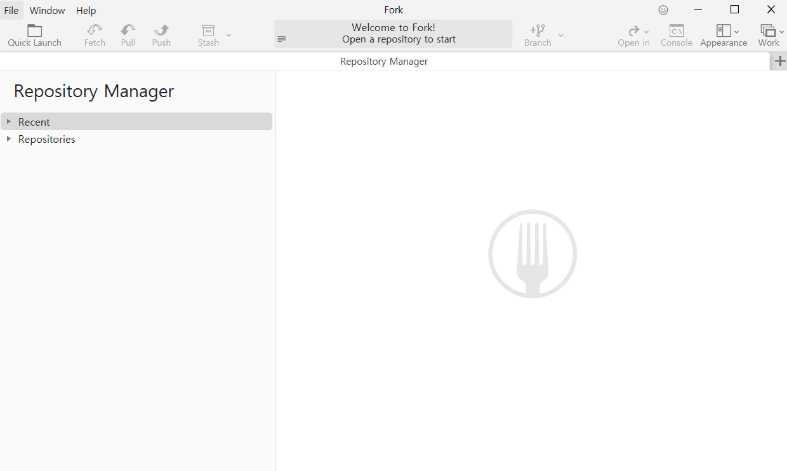Open the File menu

click(11, 10)
